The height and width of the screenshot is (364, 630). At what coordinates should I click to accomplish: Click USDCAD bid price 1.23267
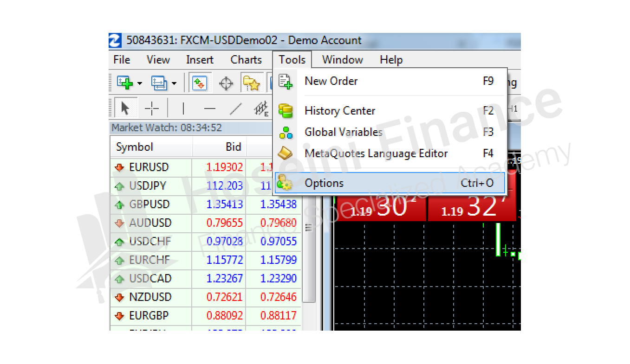point(225,279)
